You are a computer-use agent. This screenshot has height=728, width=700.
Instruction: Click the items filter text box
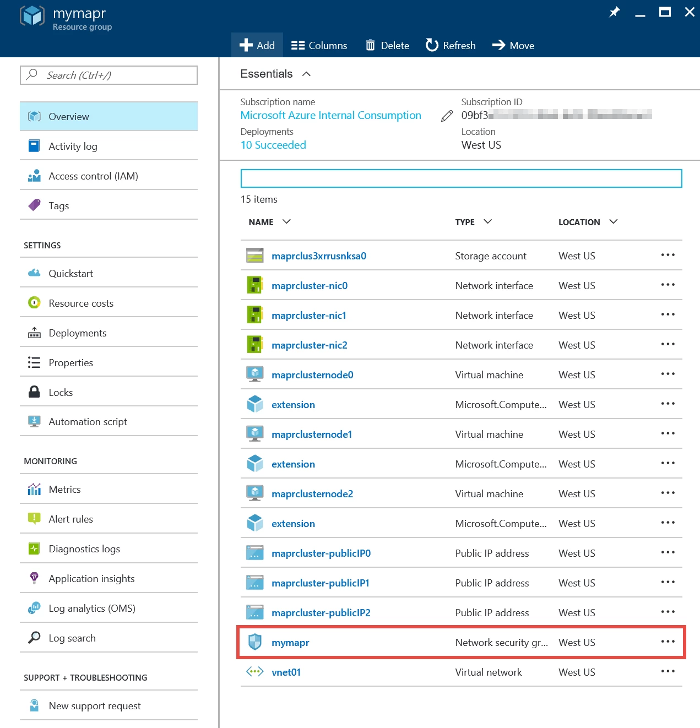point(462,178)
